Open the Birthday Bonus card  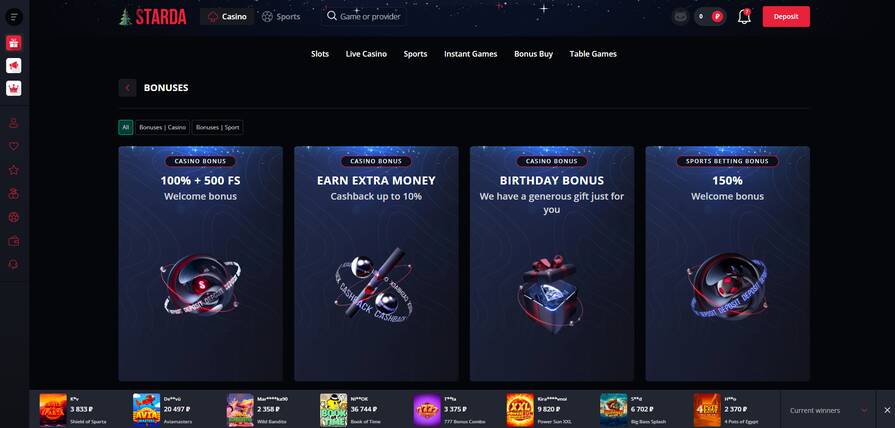pyautogui.click(x=551, y=264)
